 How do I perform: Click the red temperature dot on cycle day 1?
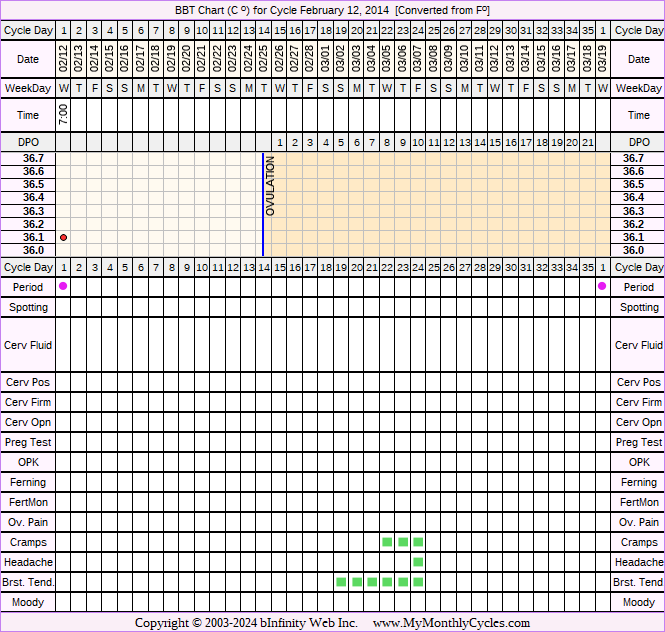tap(64, 237)
